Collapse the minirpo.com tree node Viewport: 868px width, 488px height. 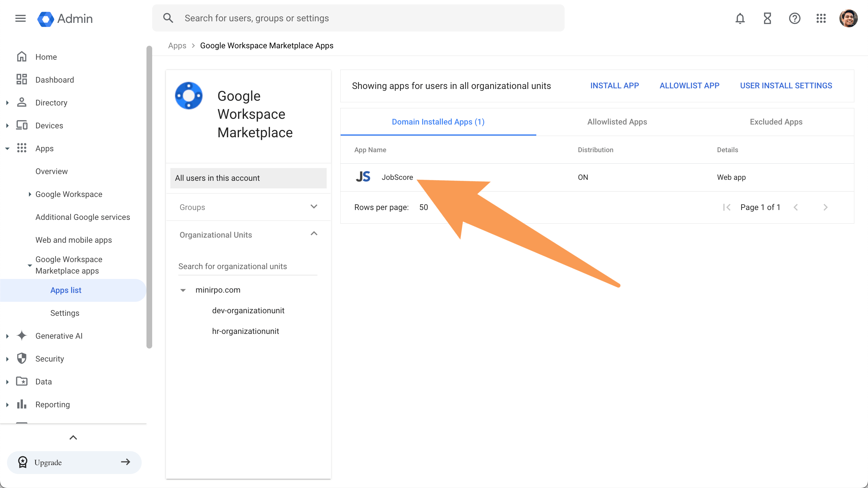183,290
